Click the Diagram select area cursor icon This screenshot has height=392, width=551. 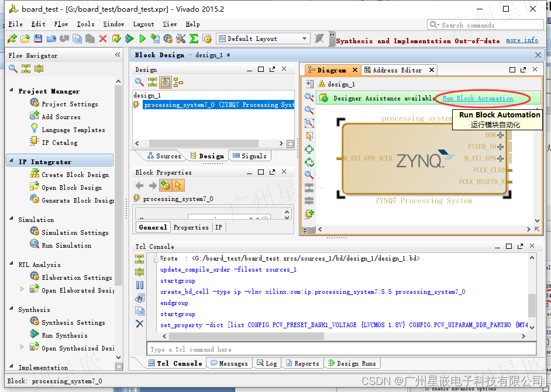click(309, 136)
